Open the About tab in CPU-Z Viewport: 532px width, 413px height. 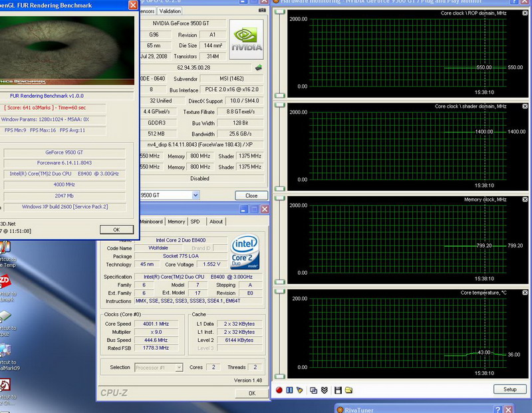[216, 221]
